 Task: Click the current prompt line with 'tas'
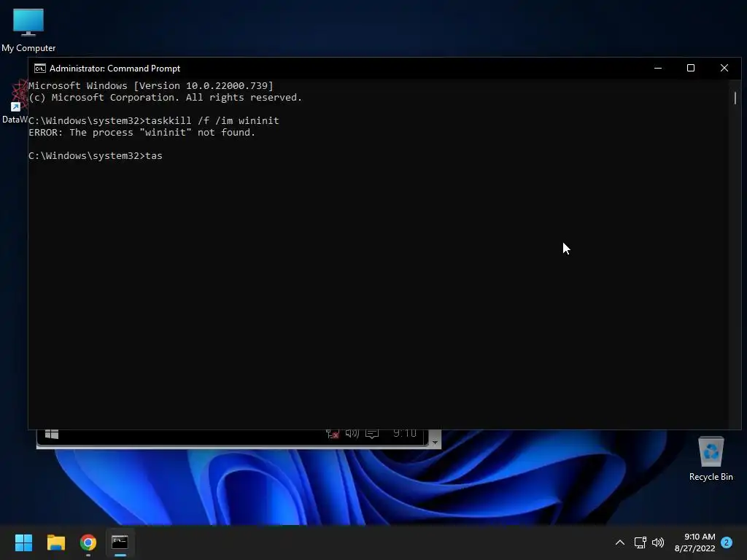point(96,156)
